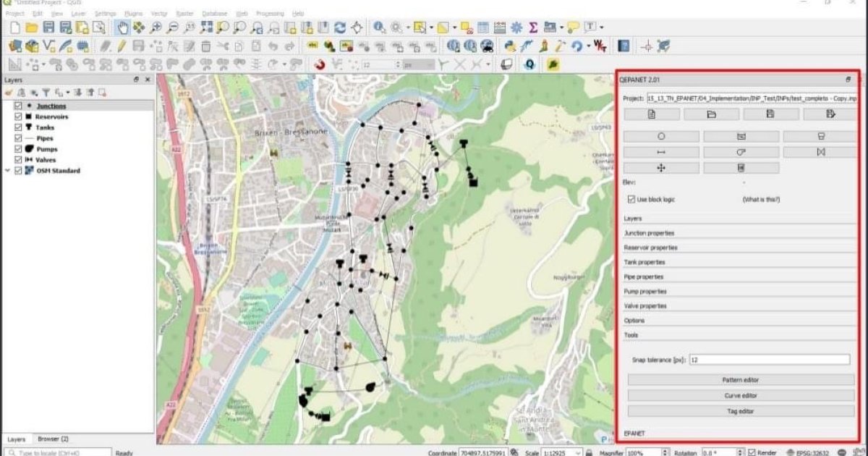Click the Snap tolerance input field
868x456 pixels.
[768, 360]
